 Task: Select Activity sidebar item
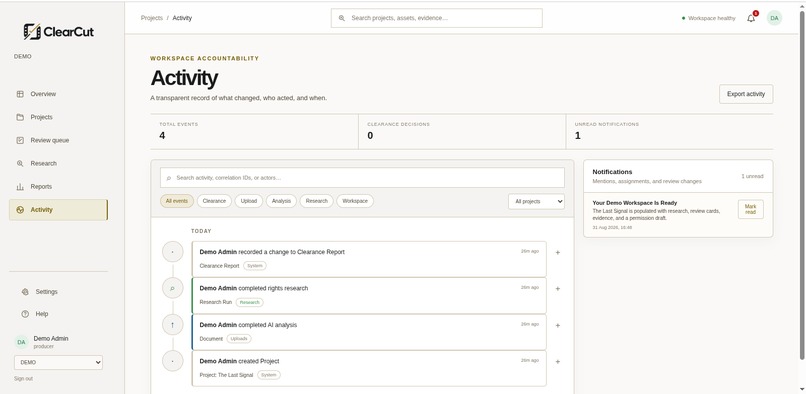[58, 210]
